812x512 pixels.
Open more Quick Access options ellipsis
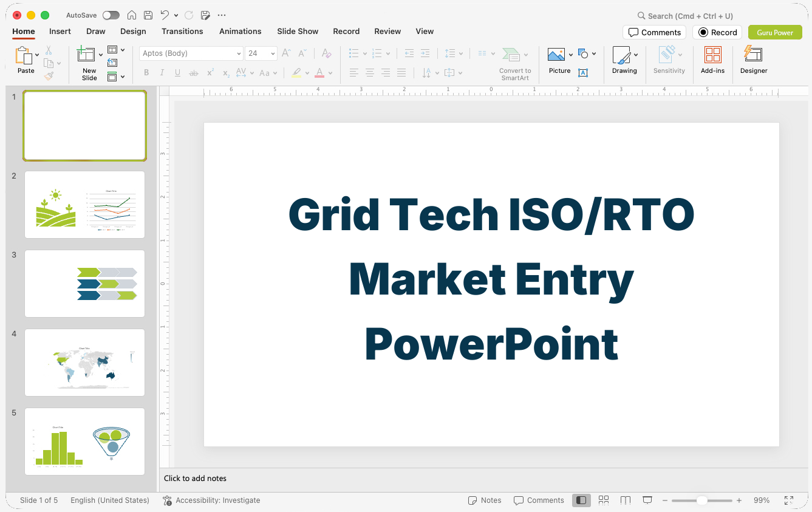pyautogui.click(x=222, y=15)
